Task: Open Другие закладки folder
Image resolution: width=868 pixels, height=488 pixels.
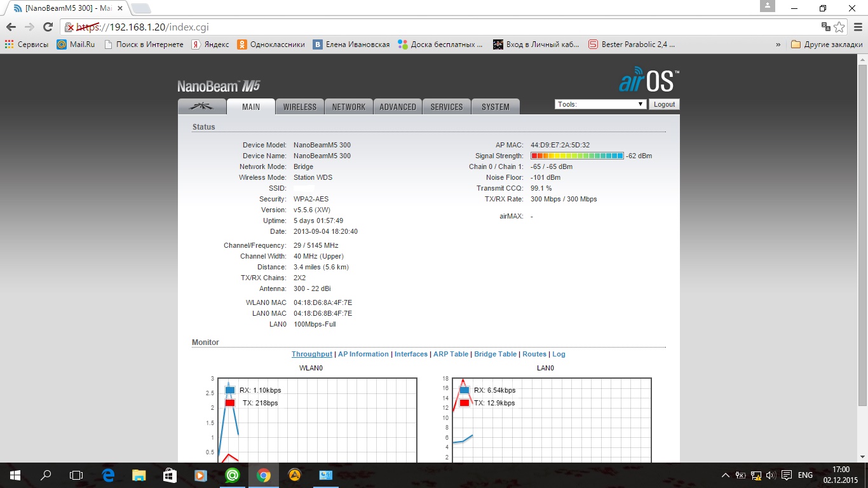Action: pos(827,44)
